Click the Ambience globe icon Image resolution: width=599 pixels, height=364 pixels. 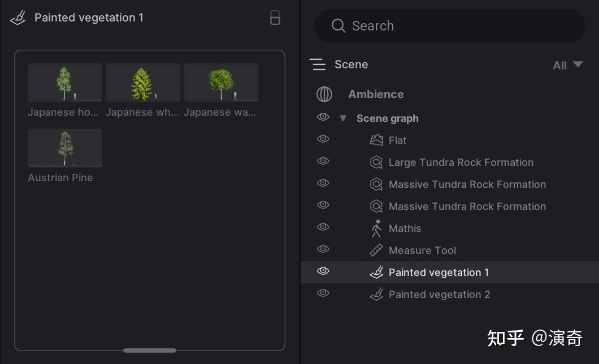click(324, 94)
